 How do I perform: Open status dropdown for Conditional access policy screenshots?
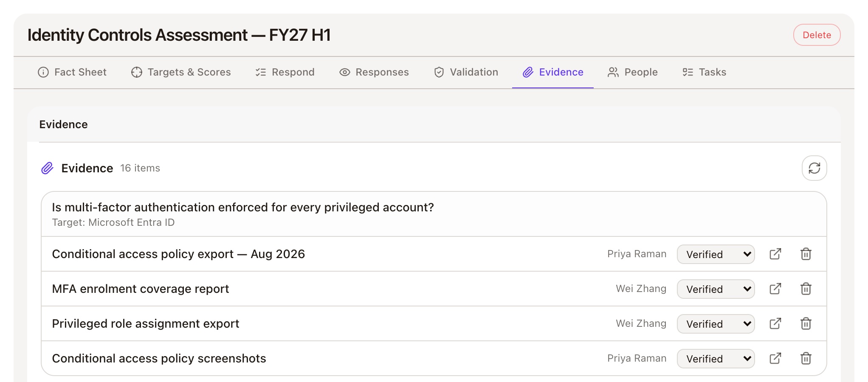point(716,359)
